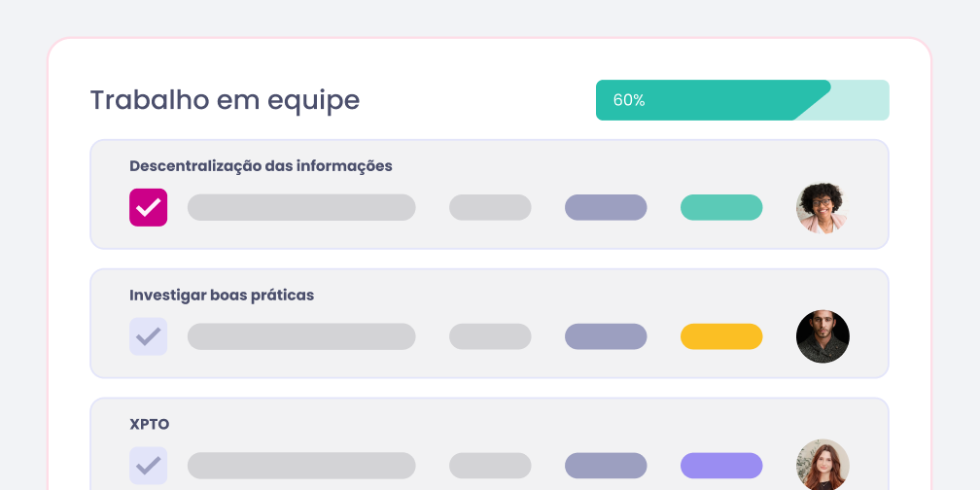Check the Investigar boas práticas checkbox

148,336
